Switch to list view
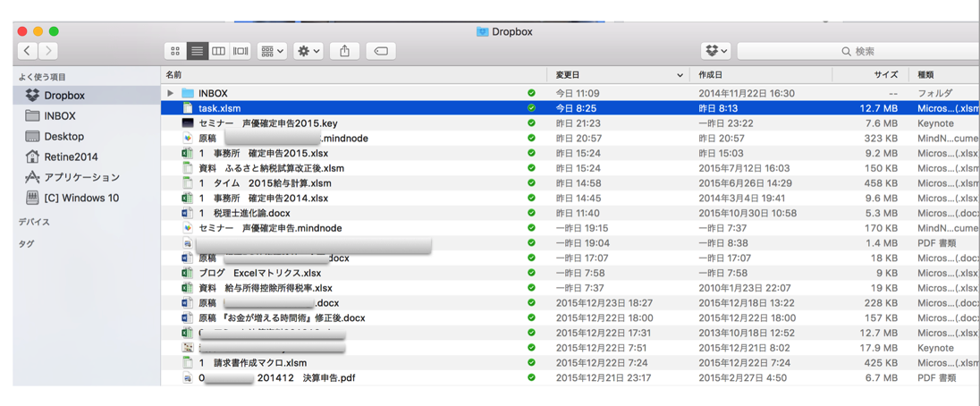This screenshot has height=406, width=980. click(198, 51)
